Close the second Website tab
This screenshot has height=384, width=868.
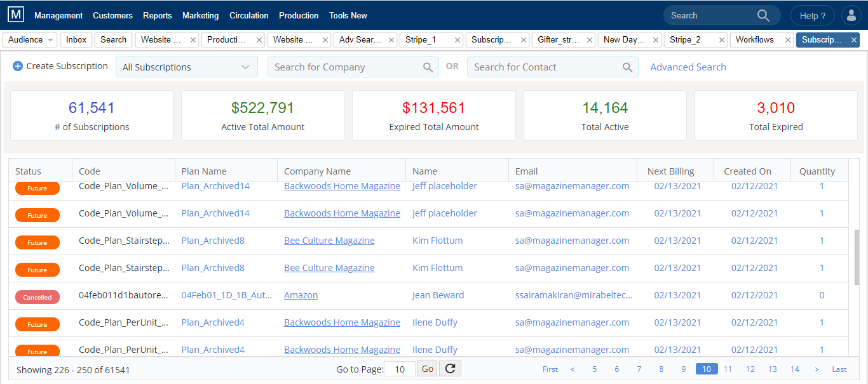coord(325,40)
